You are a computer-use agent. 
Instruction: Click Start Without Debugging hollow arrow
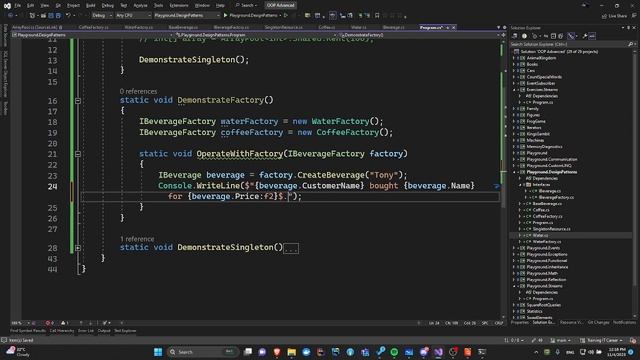tap(286, 16)
